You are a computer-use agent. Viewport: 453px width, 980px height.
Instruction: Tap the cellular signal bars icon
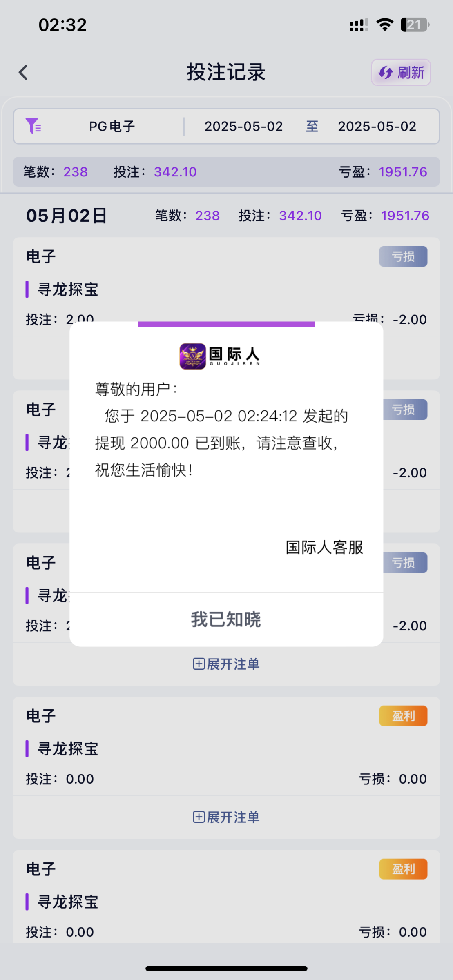(359, 25)
